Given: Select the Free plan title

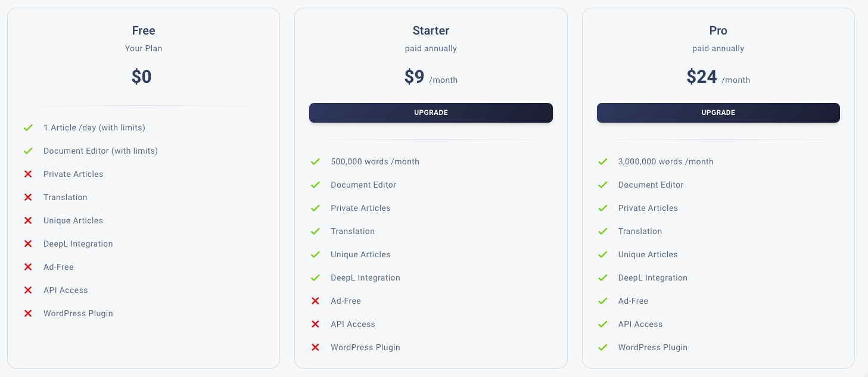Looking at the screenshot, I should [x=144, y=30].
